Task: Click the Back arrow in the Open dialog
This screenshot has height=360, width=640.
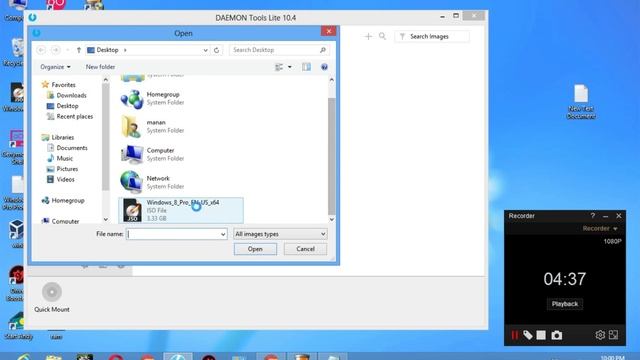Action: click(41, 50)
